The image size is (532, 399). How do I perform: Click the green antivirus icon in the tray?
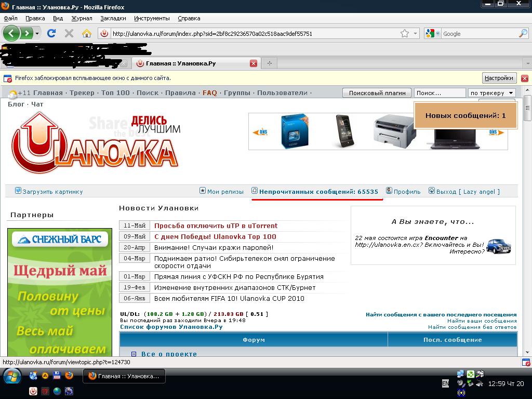tap(470, 373)
